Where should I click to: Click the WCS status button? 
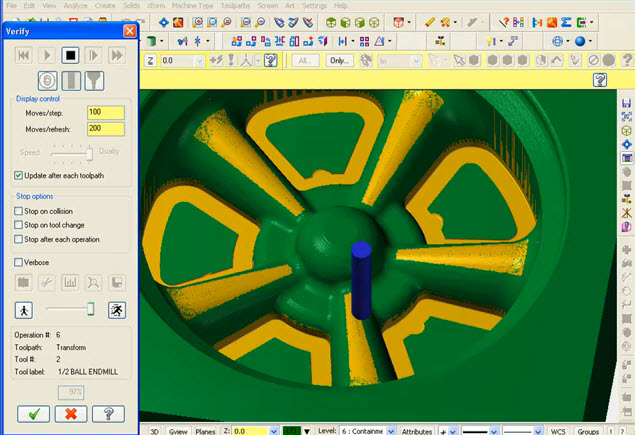tap(558, 431)
